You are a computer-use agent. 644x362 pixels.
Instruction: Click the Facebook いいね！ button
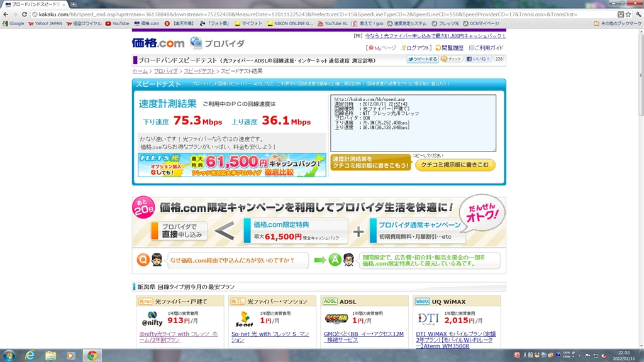point(478,59)
